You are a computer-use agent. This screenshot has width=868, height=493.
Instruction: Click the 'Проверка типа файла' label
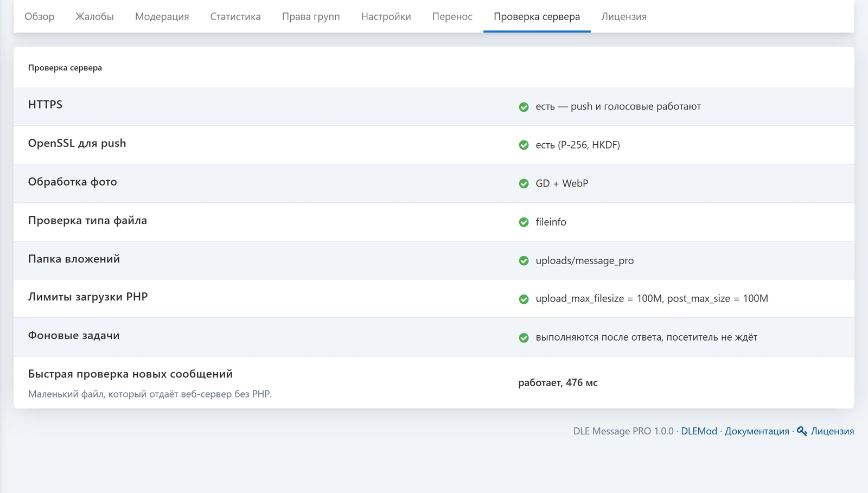pyautogui.click(x=87, y=220)
